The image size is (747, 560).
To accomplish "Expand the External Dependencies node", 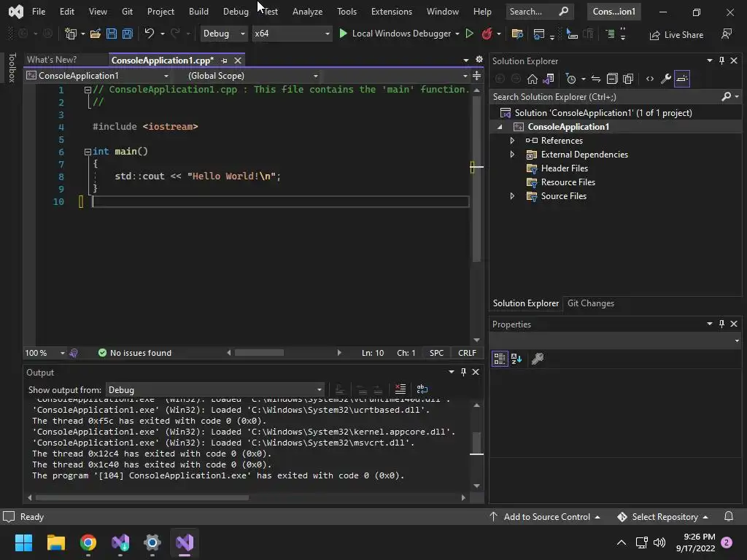I will click(x=512, y=155).
